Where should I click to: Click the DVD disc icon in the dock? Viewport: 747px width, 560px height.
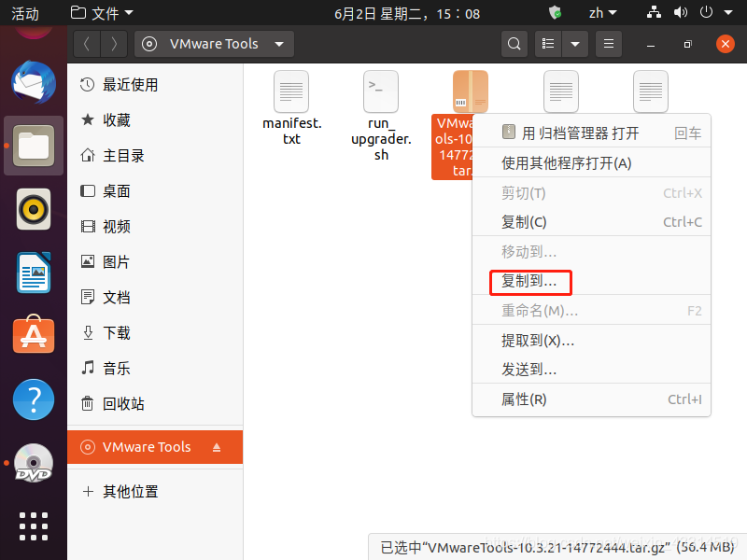pyautogui.click(x=34, y=463)
